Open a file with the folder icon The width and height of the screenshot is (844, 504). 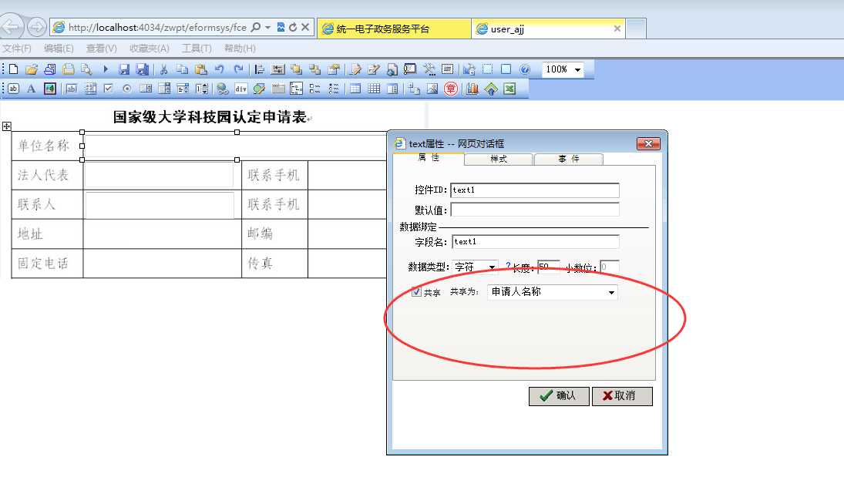coord(32,69)
